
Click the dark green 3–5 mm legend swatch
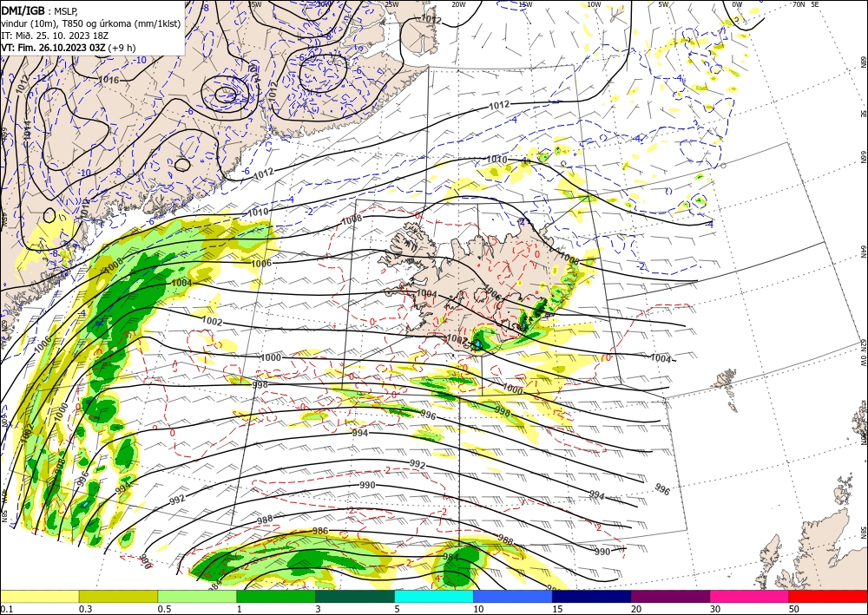tap(355, 596)
